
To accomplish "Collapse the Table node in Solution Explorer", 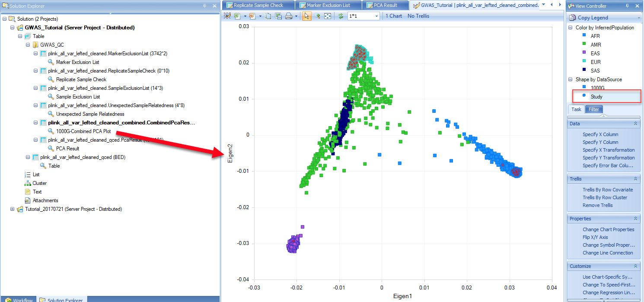I will [20, 36].
